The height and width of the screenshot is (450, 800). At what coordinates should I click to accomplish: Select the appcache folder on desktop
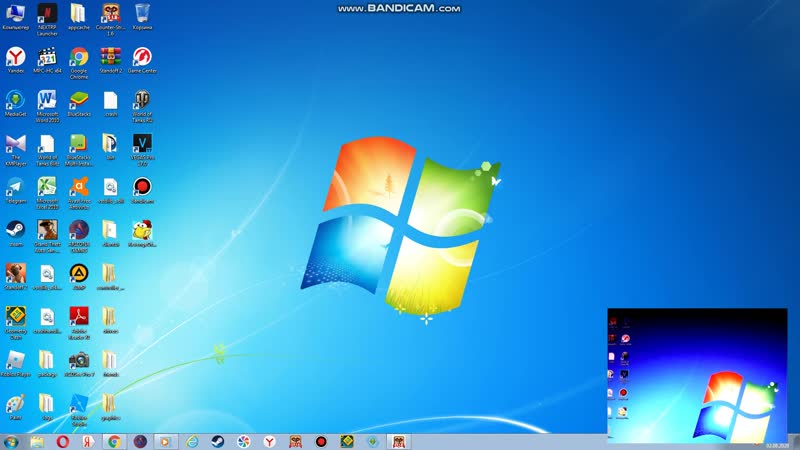pos(79,17)
